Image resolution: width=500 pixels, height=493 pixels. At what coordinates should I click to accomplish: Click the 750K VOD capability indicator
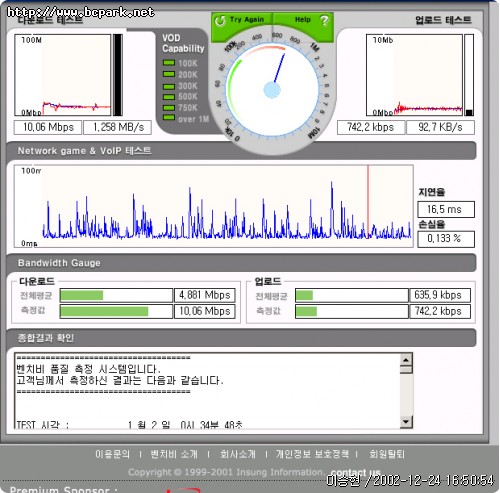pyautogui.click(x=169, y=108)
